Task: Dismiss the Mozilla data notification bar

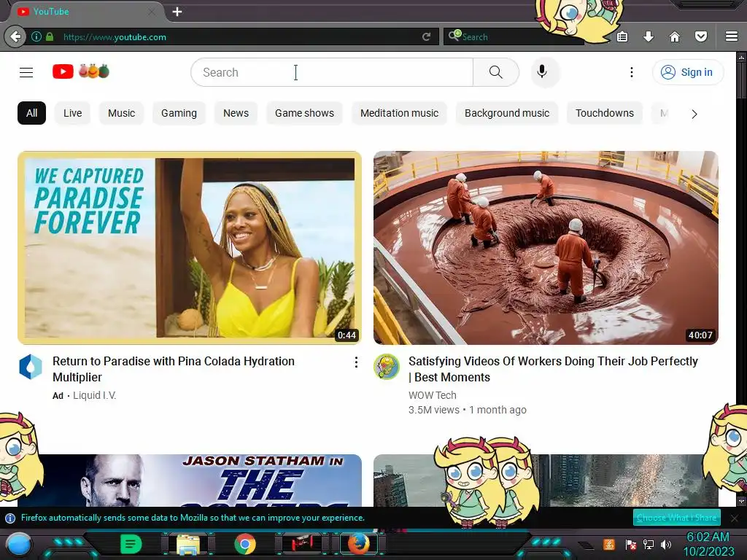Action: 735,518
